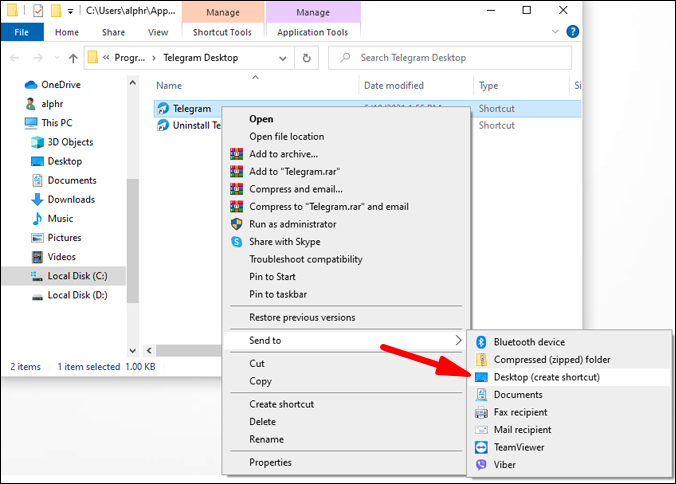Open the Shortcut Tools ribbon tab
The image size is (676, 484).
pos(222,32)
